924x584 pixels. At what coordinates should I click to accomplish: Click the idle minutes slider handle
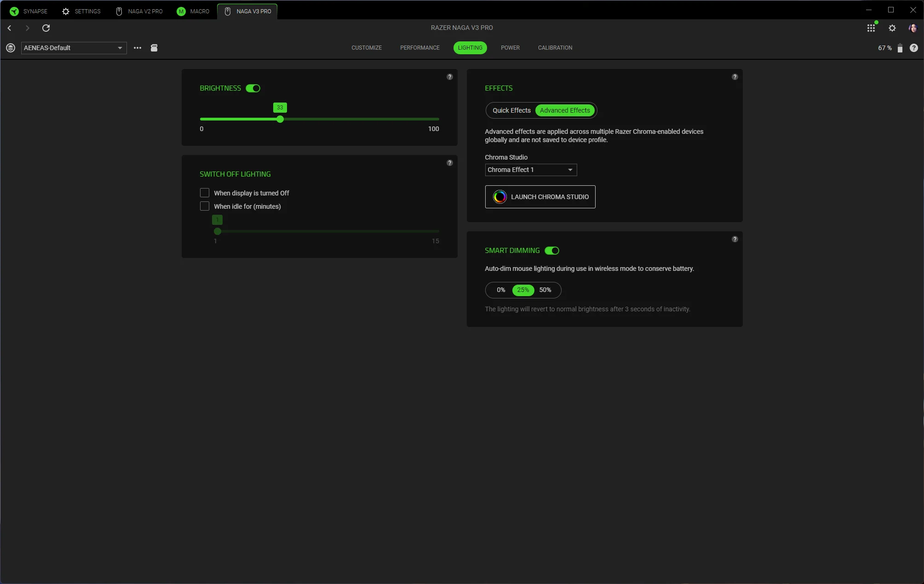coord(218,231)
